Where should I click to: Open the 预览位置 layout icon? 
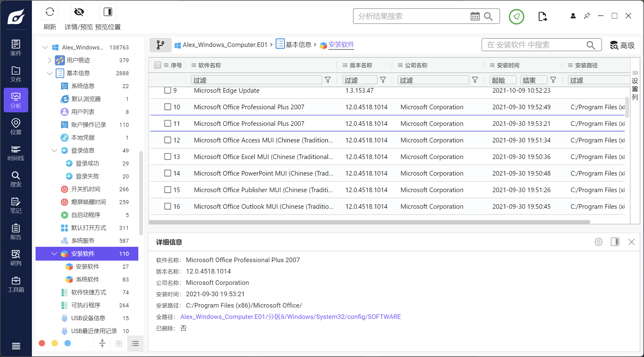[x=108, y=12]
